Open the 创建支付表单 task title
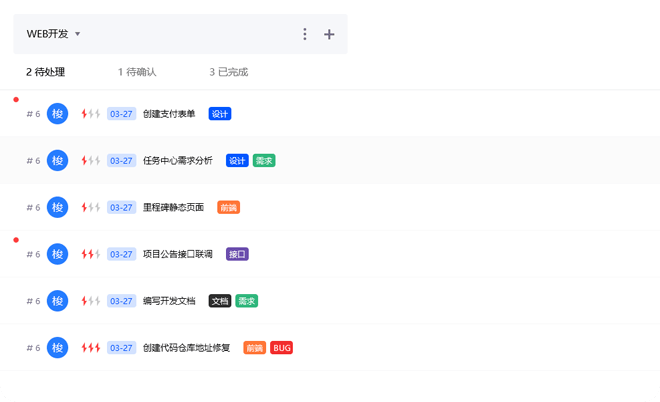 click(x=170, y=114)
